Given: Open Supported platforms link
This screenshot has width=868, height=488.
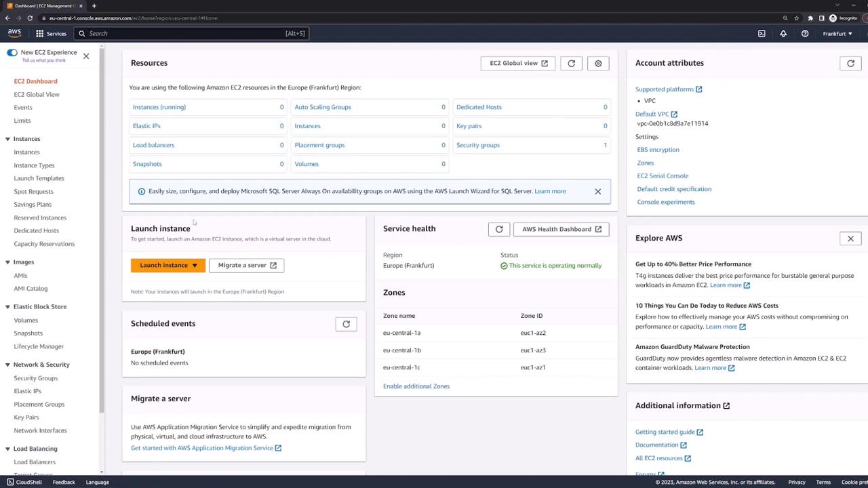Looking at the screenshot, I should click(668, 89).
